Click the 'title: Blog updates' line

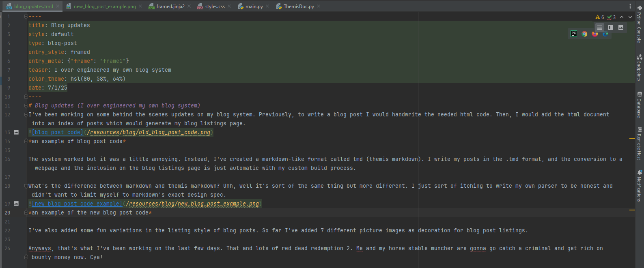click(59, 25)
